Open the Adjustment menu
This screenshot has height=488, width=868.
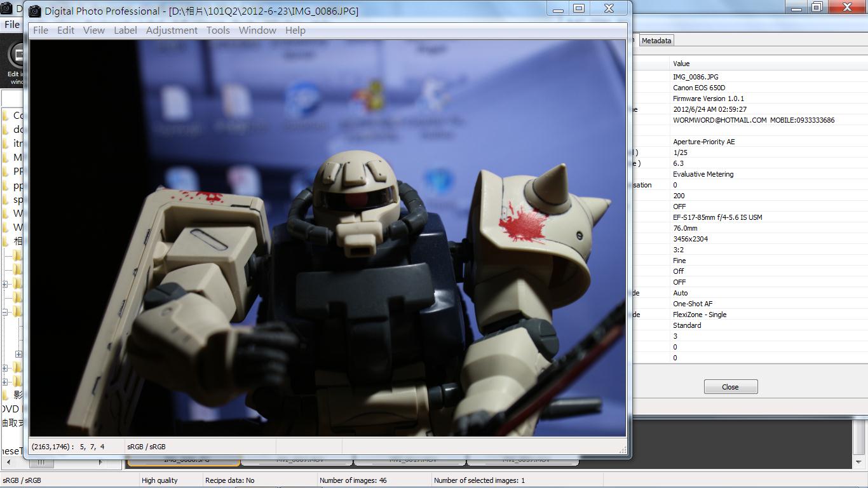(x=172, y=30)
